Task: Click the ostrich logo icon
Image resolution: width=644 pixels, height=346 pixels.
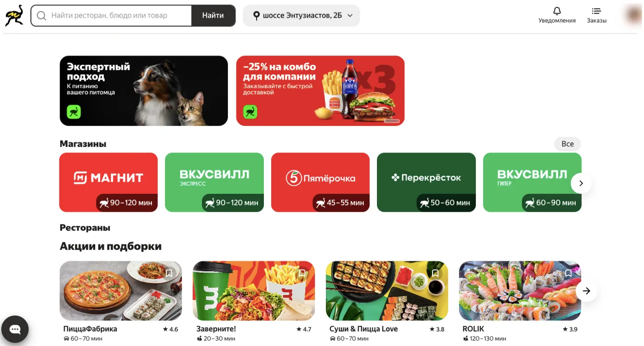Action: [14, 16]
